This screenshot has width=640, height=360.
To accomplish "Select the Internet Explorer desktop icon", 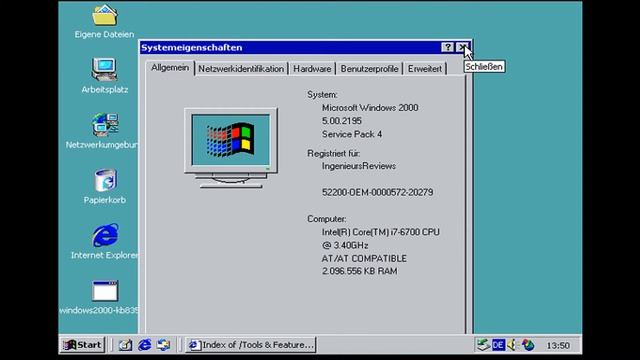I will [x=105, y=235].
